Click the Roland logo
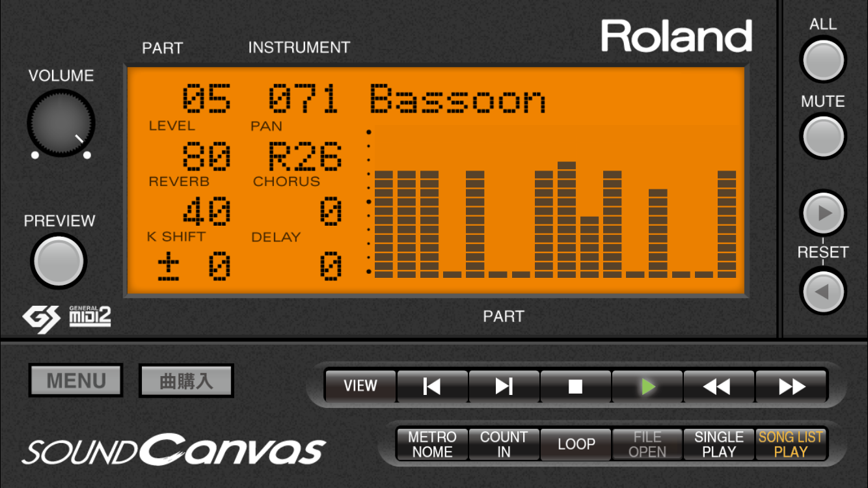This screenshot has width=868, height=488. (676, 36)
